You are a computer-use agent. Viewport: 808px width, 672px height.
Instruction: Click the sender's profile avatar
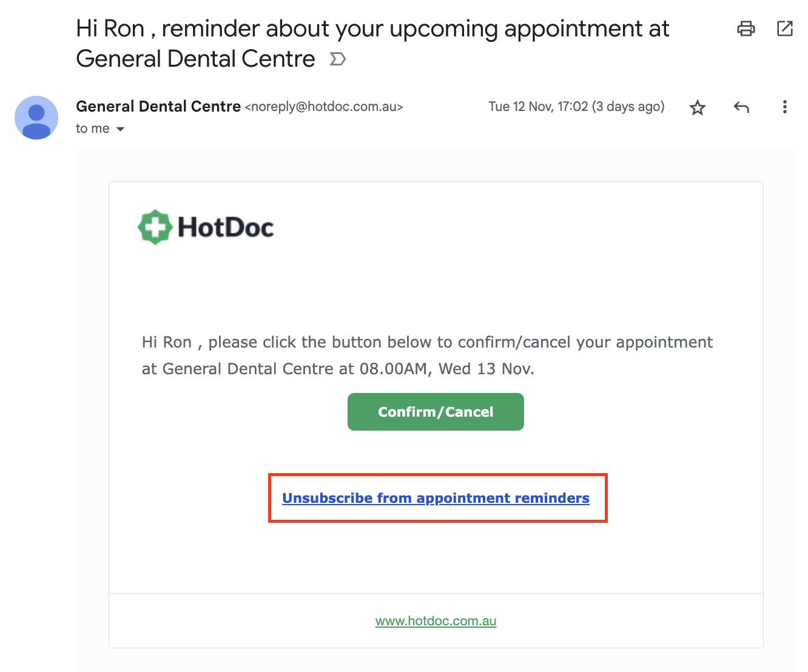(36, 117)
